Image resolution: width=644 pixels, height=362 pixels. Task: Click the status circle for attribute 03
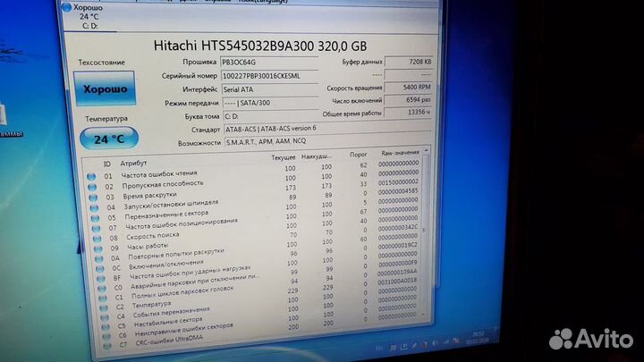pyautogui.click(x=93, y=198)
